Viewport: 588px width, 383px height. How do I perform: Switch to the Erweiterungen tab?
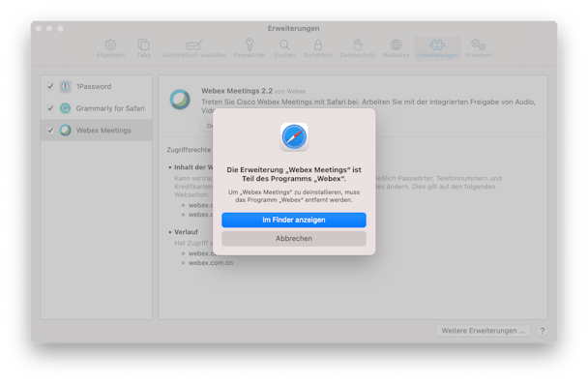pos(437,48)
